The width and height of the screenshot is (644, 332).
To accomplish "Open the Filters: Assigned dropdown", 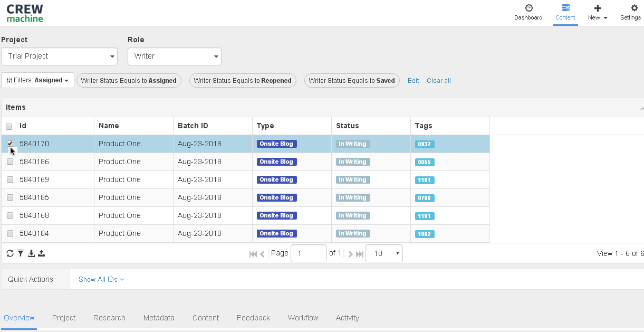I will point(38,80).
